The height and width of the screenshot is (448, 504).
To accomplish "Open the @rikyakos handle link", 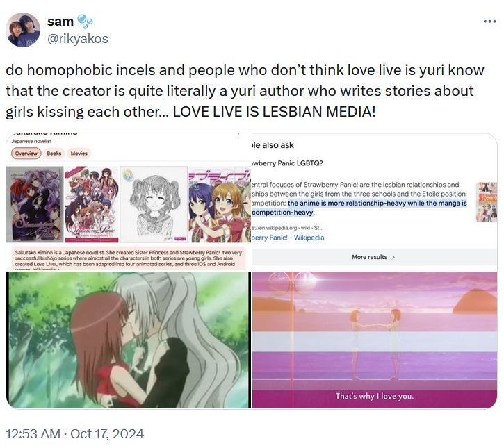I will (77, 38).
